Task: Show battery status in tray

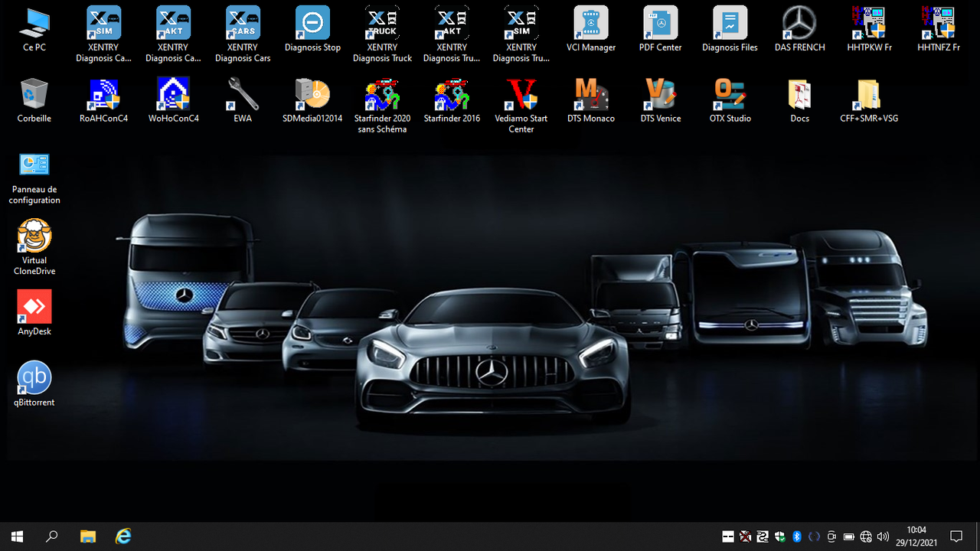Action: (x=848, y=536)
